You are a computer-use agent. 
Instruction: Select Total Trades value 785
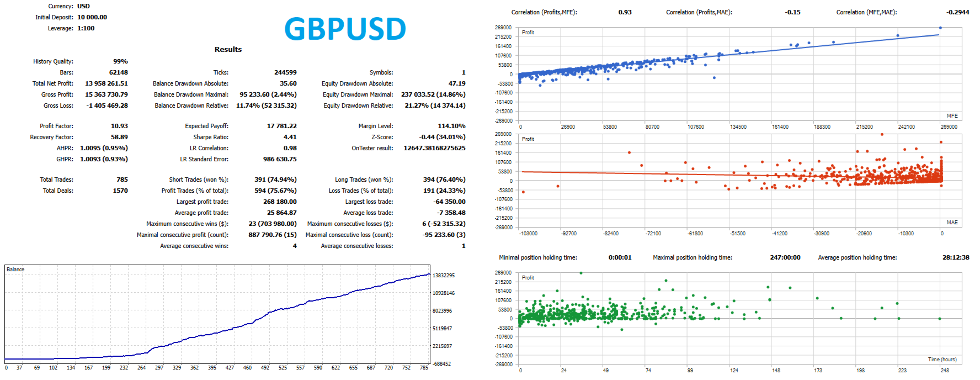pyautogui.click(x=122, y=180)
